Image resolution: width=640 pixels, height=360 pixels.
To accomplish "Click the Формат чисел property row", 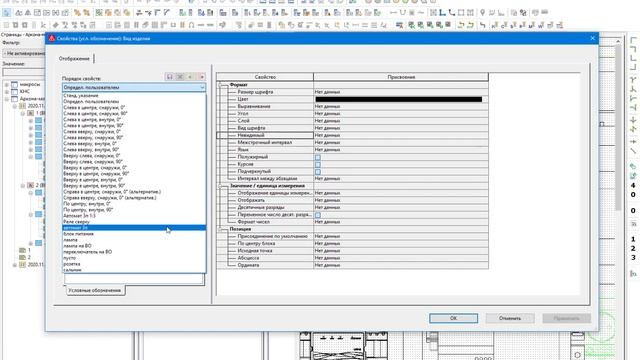I will (x=353, y=222).
